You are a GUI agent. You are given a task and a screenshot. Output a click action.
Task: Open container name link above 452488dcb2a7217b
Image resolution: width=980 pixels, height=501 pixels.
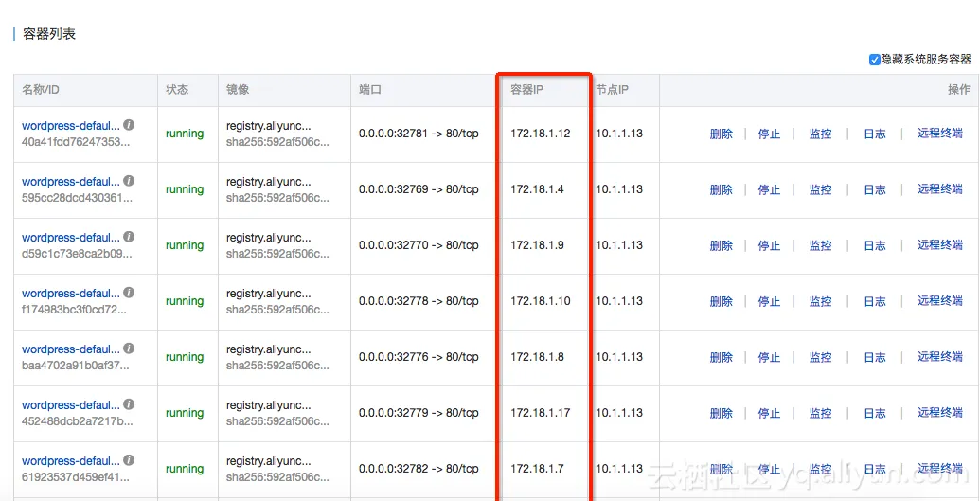click(71, 405)
